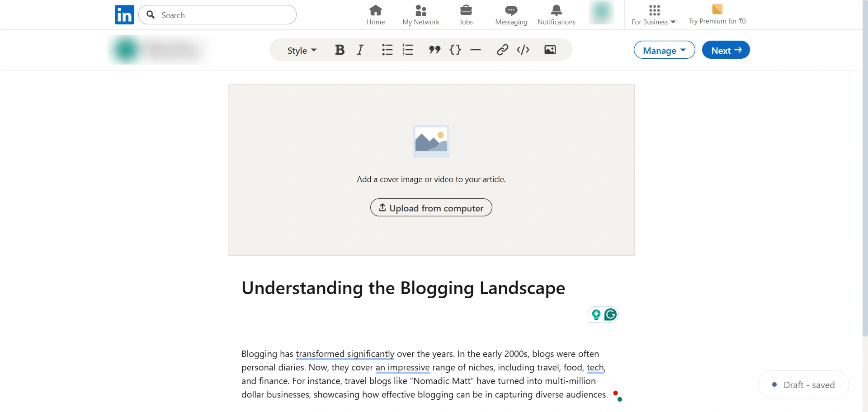Click the embed code icon
The height and width of the screenshot is (412, 868).
click(x=523, y=50)
